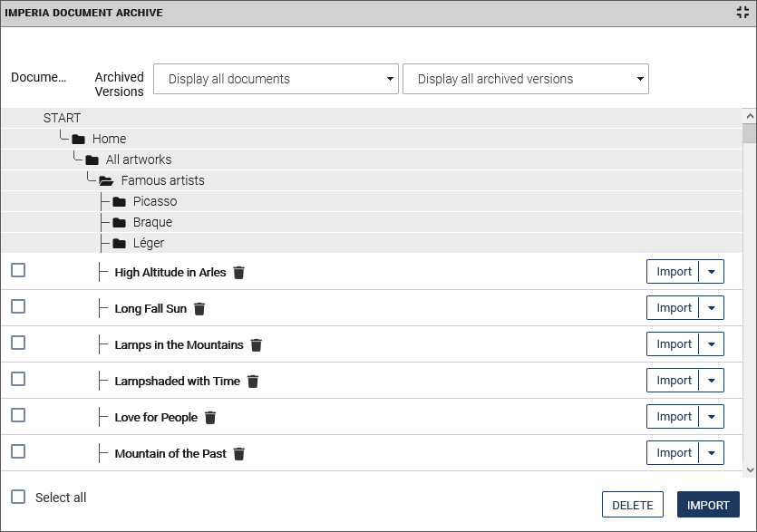Remove Love for People with trash icon
The height and width of the screenshot is (532, 757).
(x=210, y=418)
